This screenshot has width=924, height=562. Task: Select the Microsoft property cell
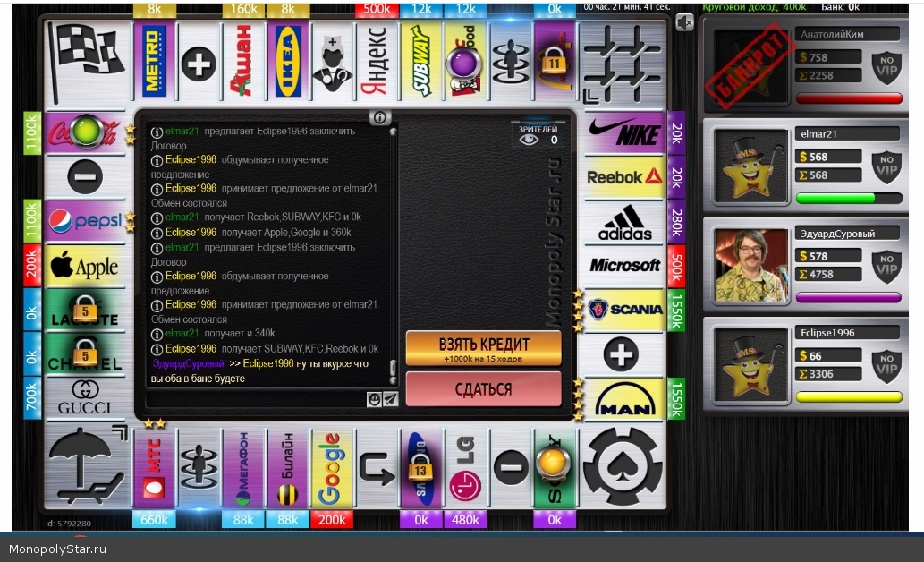624,266
